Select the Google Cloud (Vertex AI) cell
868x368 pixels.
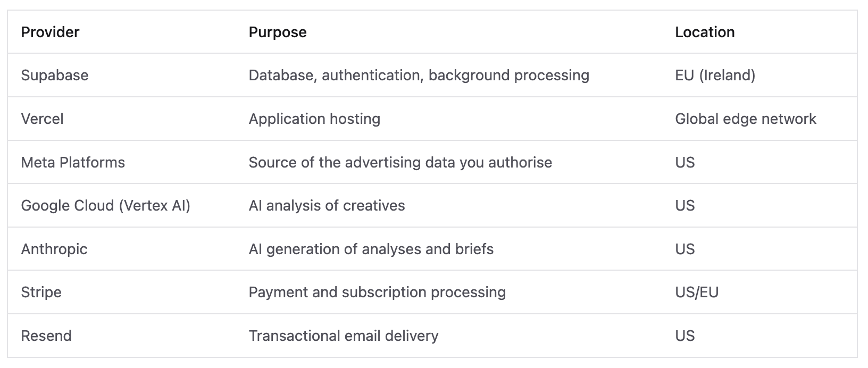tap(106, 205)
